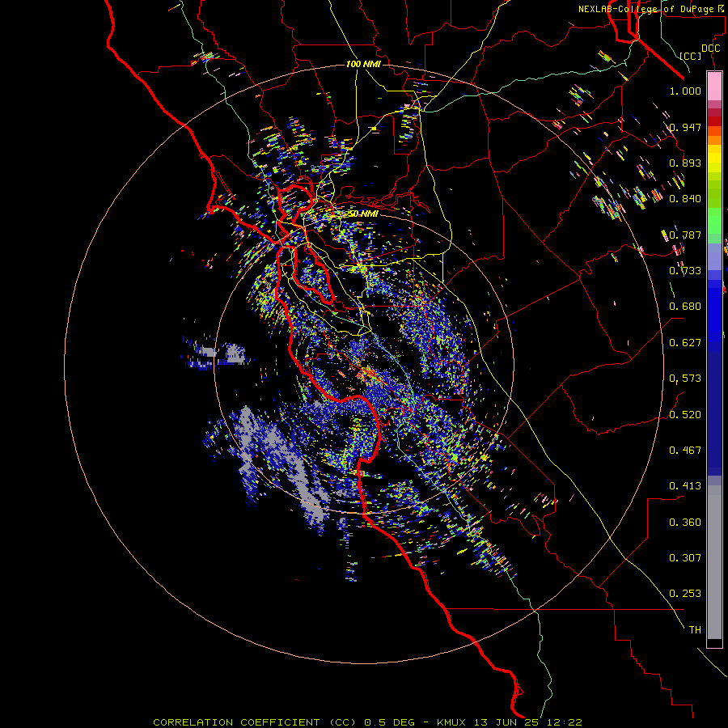
Task: Click the 0.733 legend value
Action: tap(685, 271)
